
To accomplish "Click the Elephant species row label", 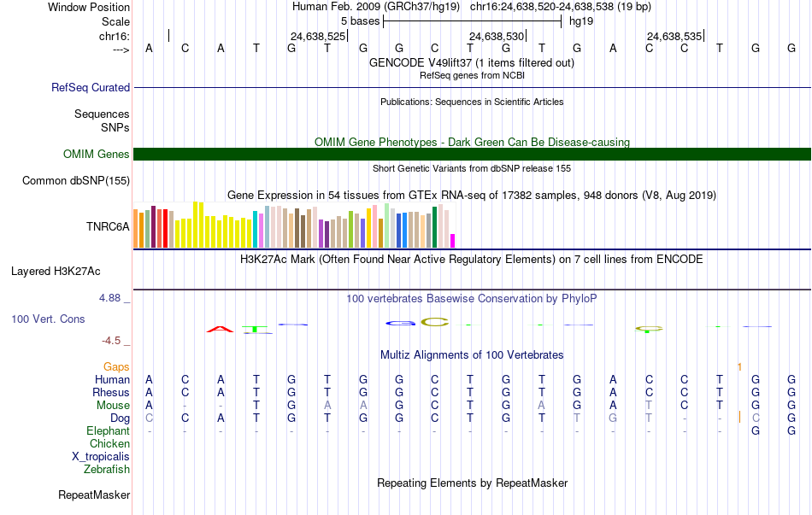I will (x=109, y=431).
